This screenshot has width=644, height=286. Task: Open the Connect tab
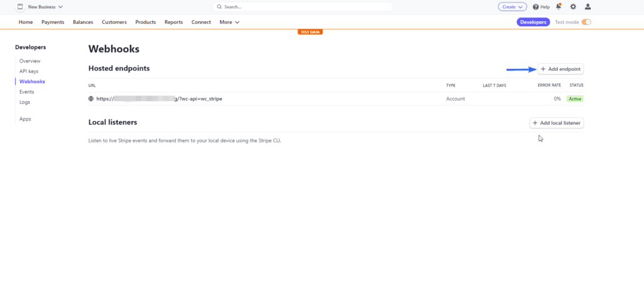tap(201, 22)
